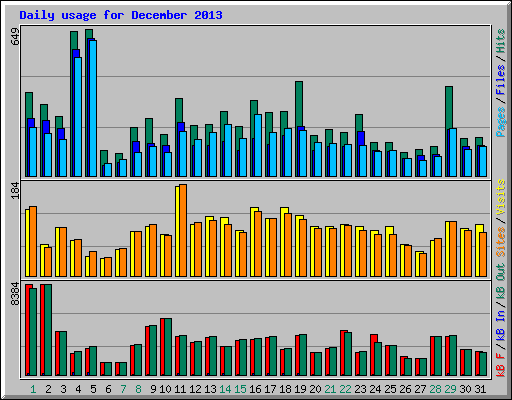The width and height of the screenshot is (512, 400).
Task: Click the "Daily usage for December 2013" title
Action: [x=121, y=15]
